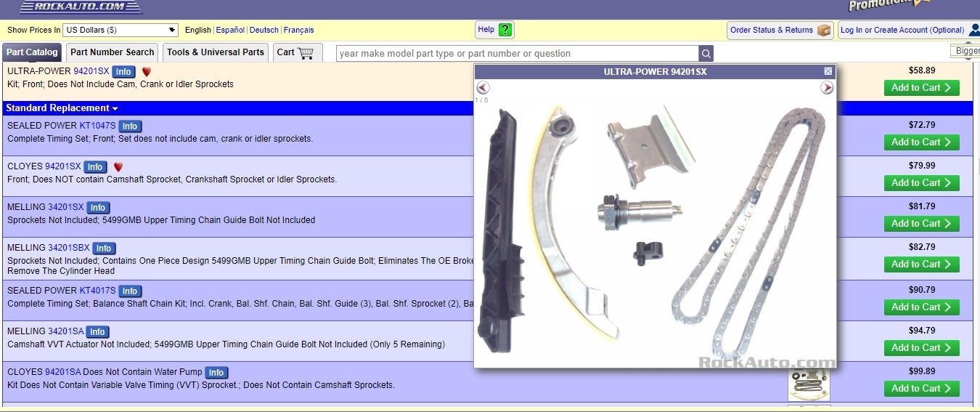
Task: Open Info for SEALED POWER KT1047S
Action: [130, 126]
